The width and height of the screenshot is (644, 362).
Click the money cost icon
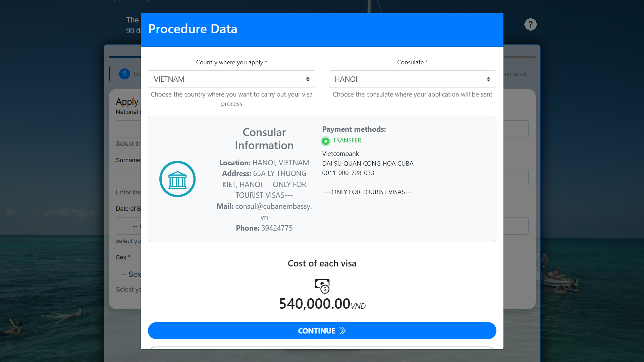click(322, 286)
